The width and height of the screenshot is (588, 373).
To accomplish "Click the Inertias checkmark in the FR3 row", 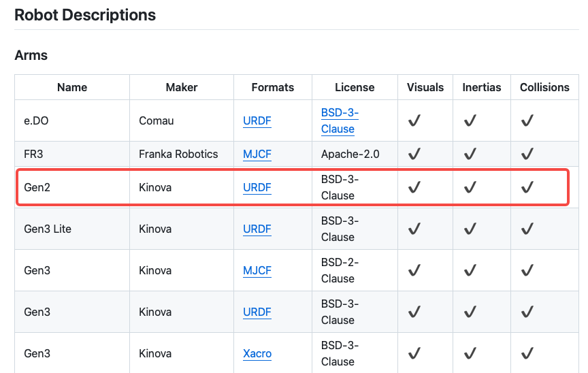I will [470, 155].
